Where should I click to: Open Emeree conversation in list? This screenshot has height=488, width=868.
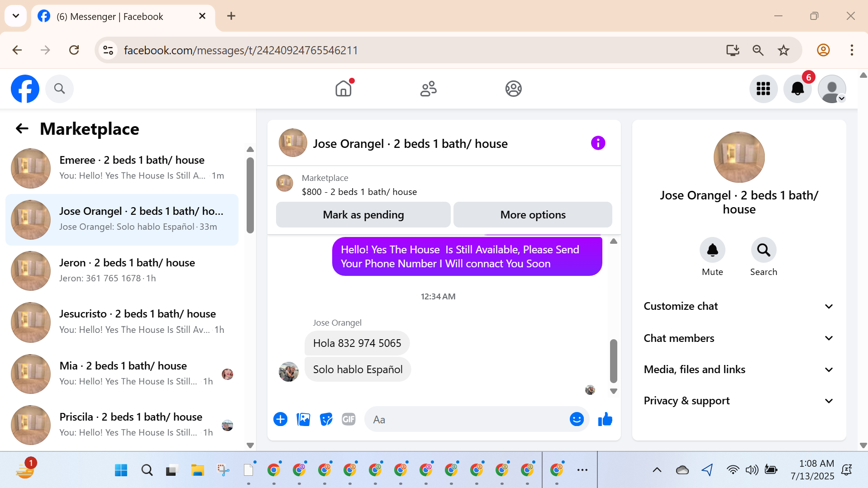tap(122, 168)
